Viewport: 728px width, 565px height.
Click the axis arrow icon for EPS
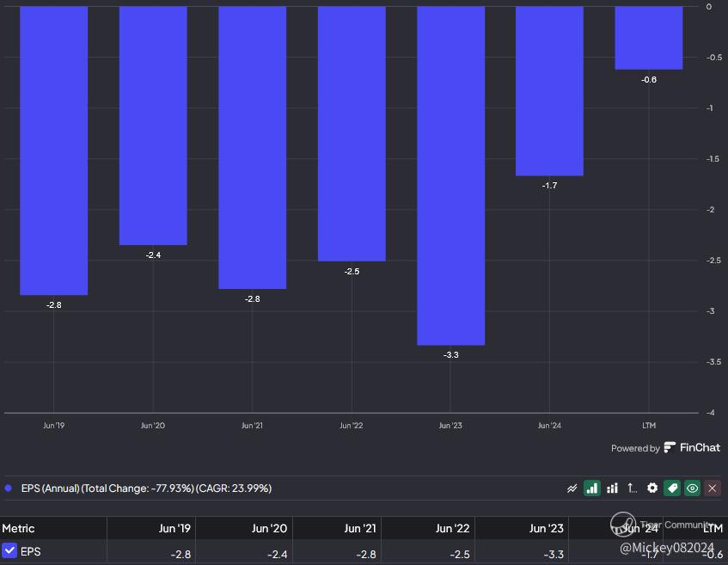click(632, 488)
